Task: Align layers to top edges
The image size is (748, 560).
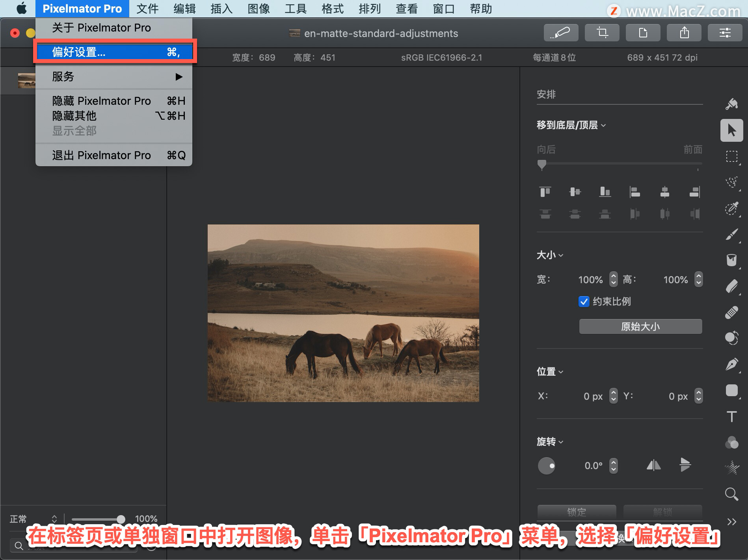Action: (x=545, y=192)
